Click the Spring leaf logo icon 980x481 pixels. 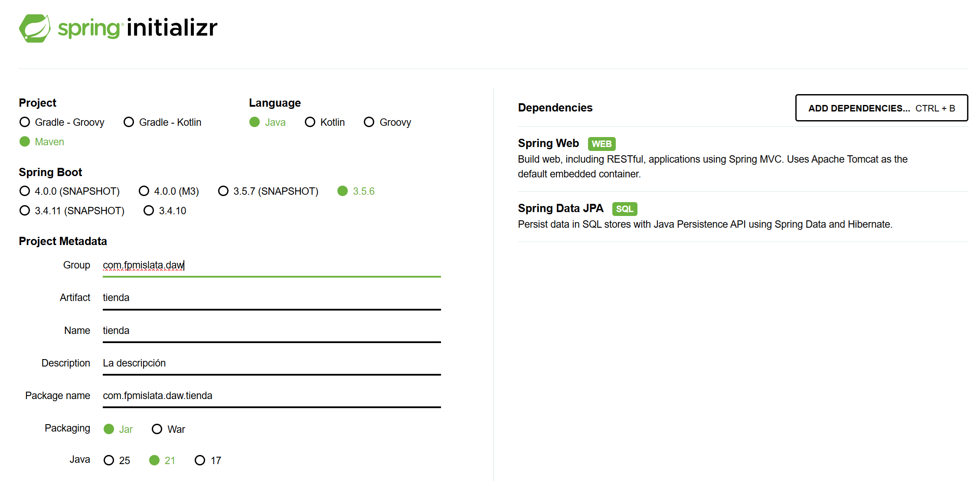click(35, 28)
